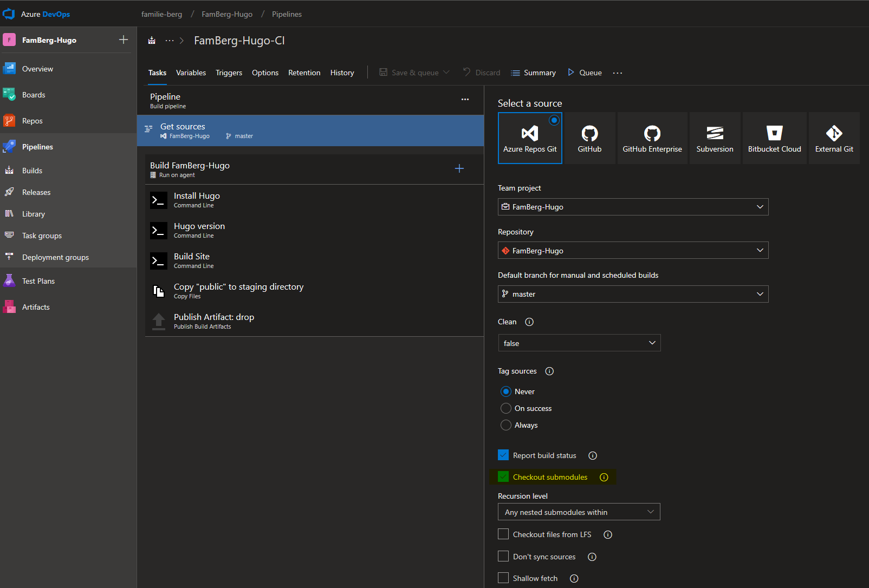Select the Install Hugo command line task
Screen dimensions: 869x588
(196, 199)
